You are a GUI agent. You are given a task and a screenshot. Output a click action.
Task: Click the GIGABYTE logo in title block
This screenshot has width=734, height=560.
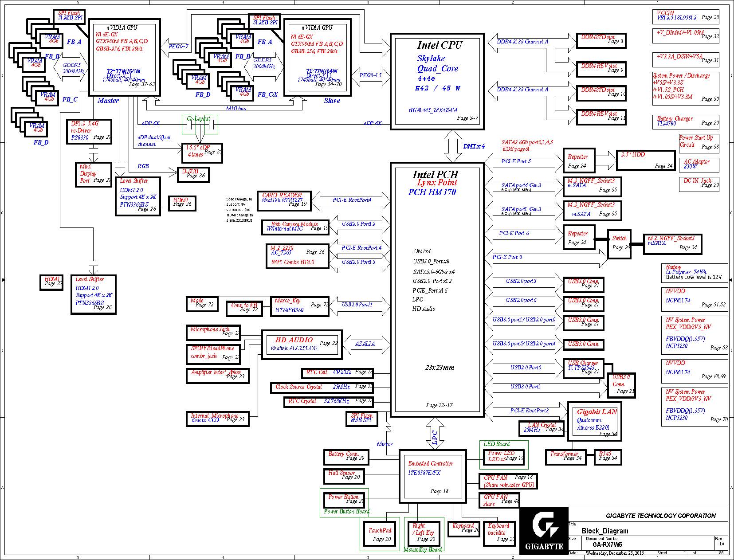coord(544,531)
